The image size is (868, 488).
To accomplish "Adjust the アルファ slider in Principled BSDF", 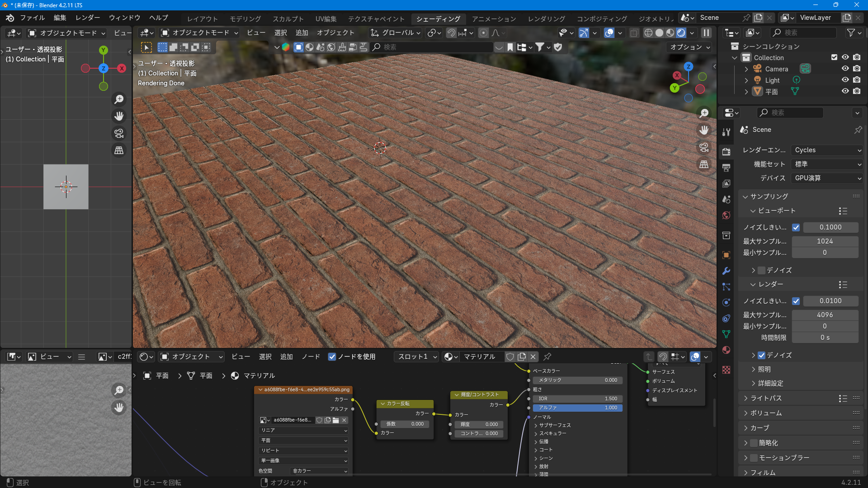I will coord(578,408).
